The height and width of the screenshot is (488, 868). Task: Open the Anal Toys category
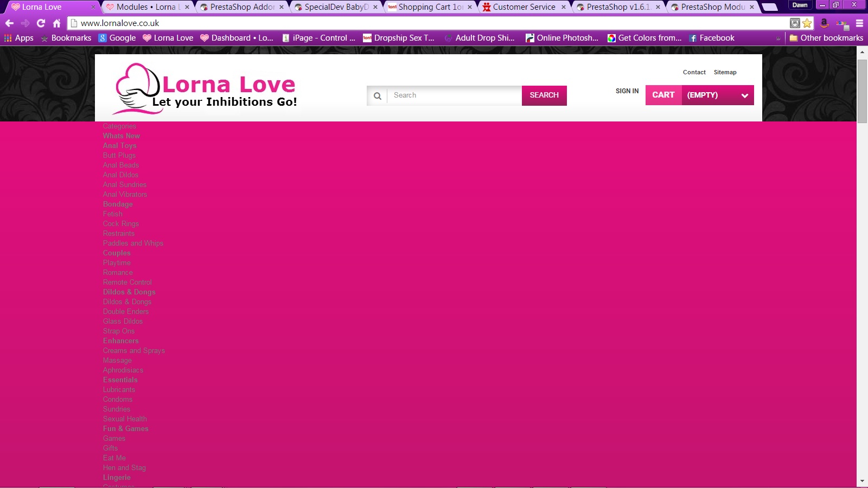pos(120,146)
